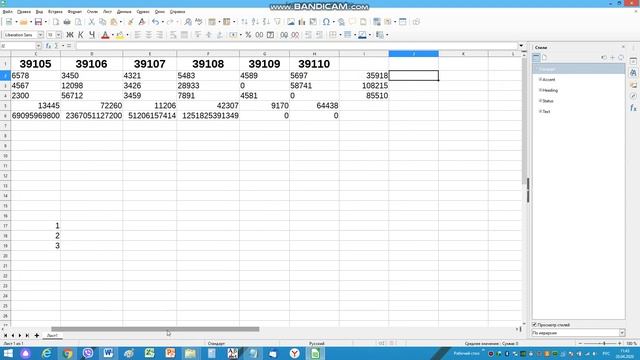Open the Правка menu

pyautogui.click(x=24, y=12)
